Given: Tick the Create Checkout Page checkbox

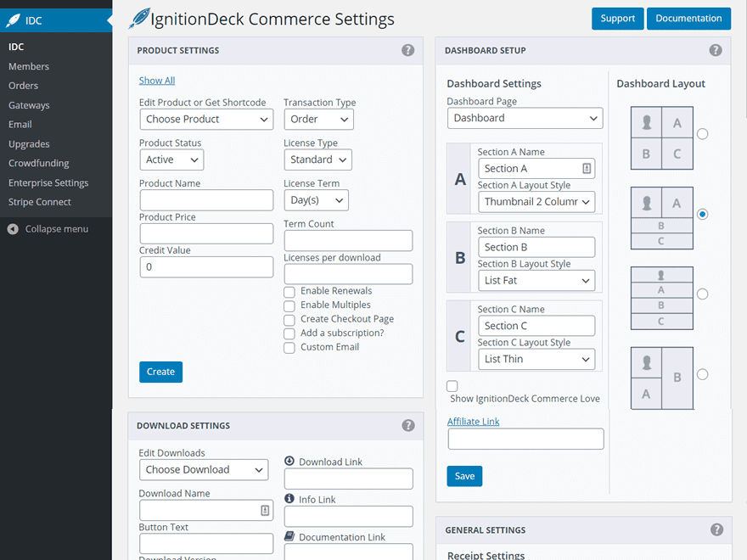Looking at the screenshot, I should click(x=289, y=320).
